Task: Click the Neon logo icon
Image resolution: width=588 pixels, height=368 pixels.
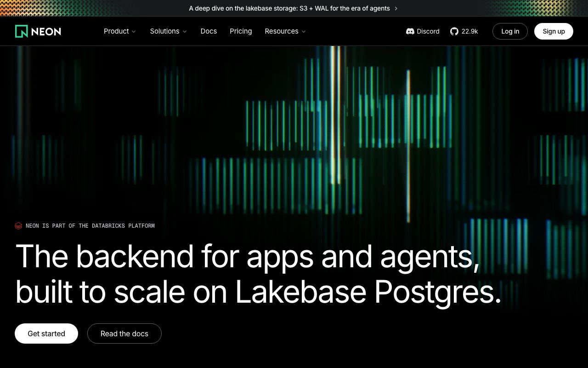Action: 22,31
